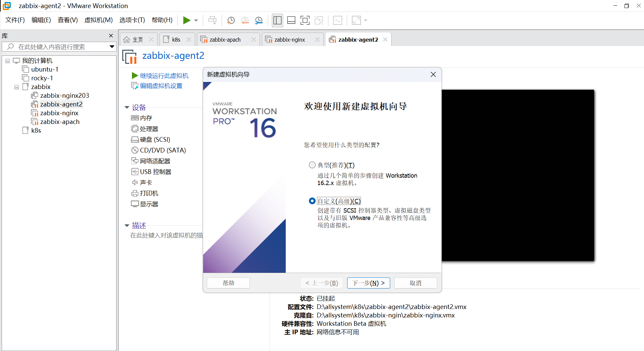Screen dimensions: 644x351
Task: Click the stretch guest display icon
Action: click(x=356, y=20)
